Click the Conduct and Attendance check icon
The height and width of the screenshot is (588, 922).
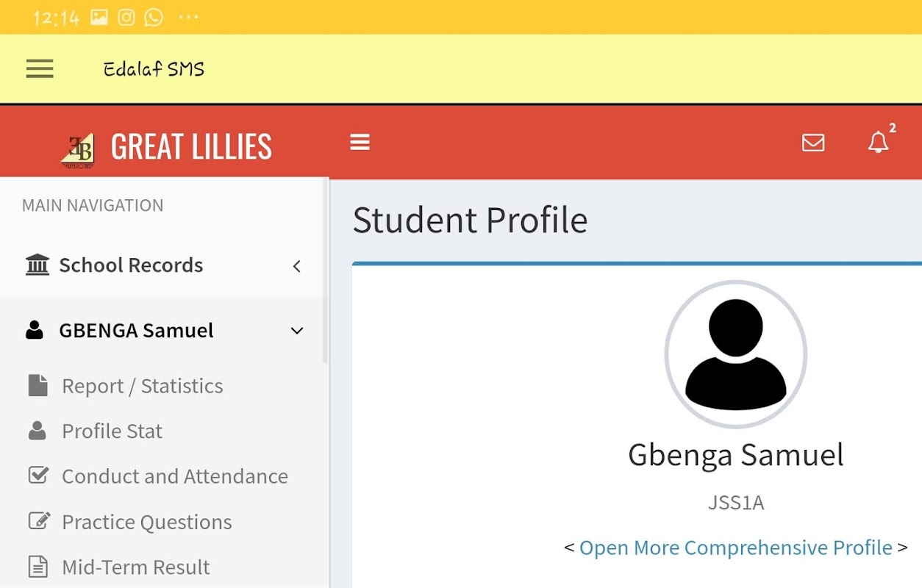click(38, 476)
